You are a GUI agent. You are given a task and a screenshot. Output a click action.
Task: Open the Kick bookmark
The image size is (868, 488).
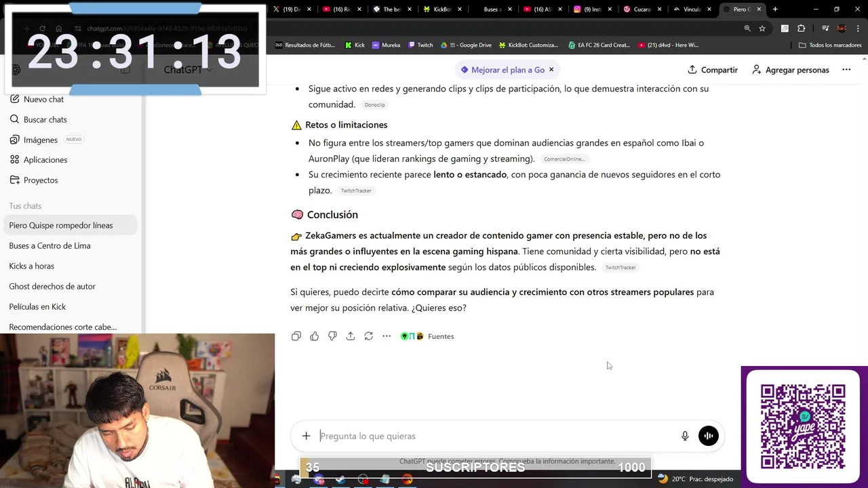pos(355,45)
